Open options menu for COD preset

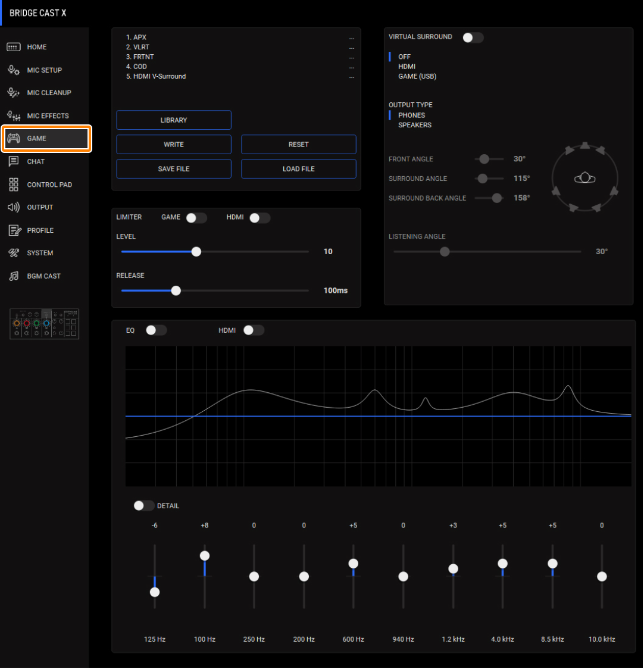point(352,67)
